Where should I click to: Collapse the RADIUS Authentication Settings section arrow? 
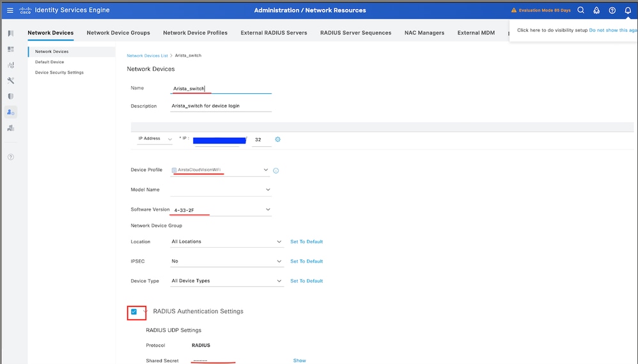click(145, 311)
